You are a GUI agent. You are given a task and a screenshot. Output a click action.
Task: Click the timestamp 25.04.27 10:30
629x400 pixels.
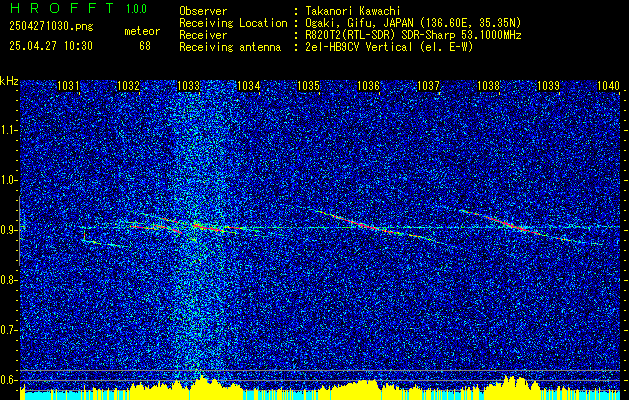[x=51, y=46]
